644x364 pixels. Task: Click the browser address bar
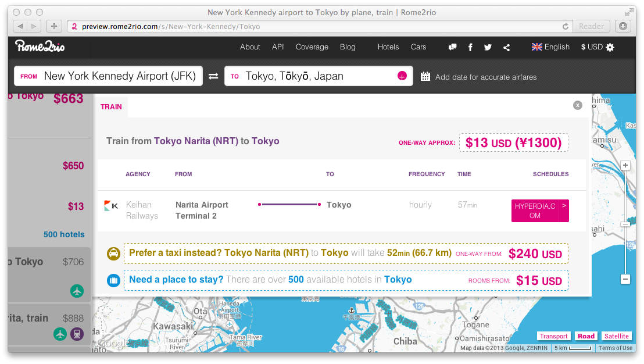coord(320,26)
